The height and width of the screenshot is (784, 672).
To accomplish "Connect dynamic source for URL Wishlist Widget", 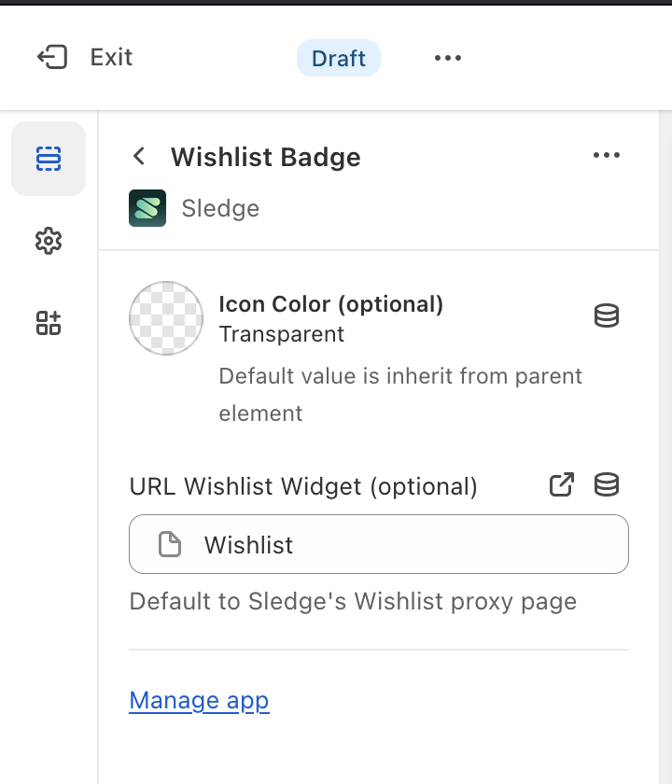I will coord(607,485).
